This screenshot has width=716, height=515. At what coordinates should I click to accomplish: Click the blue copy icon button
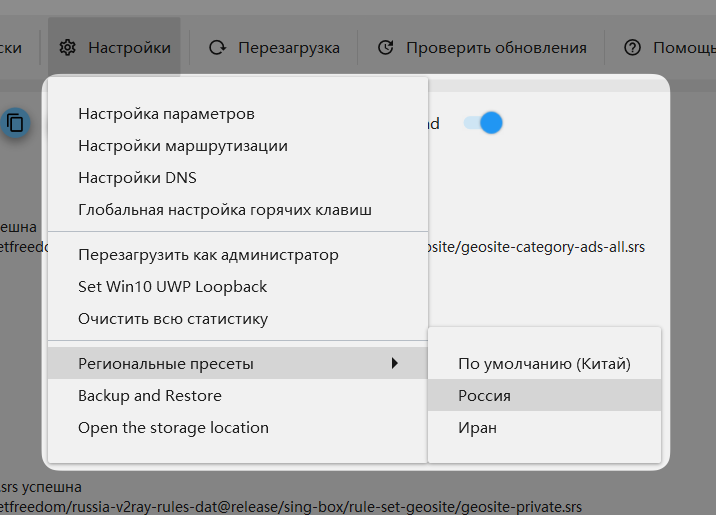click(x=15, y=123)
